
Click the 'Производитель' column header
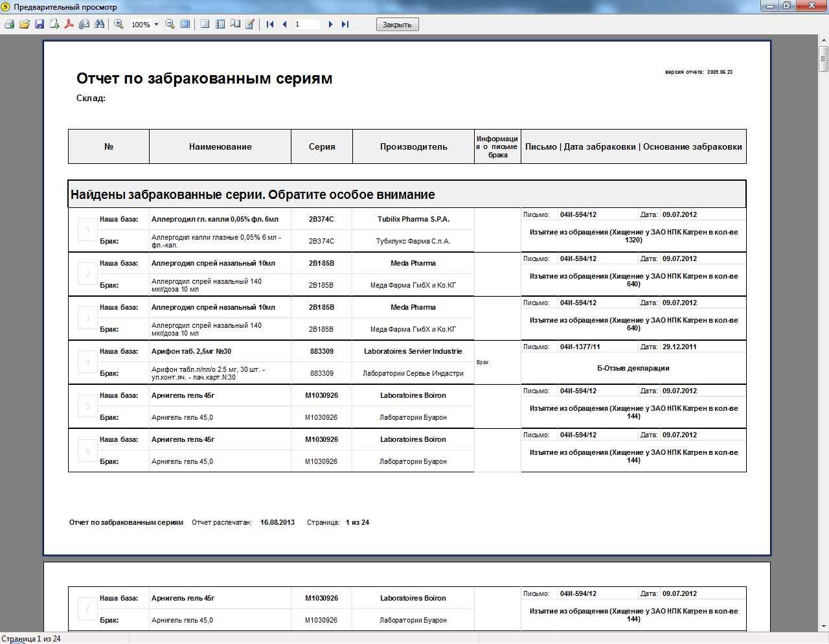(413, 147)
